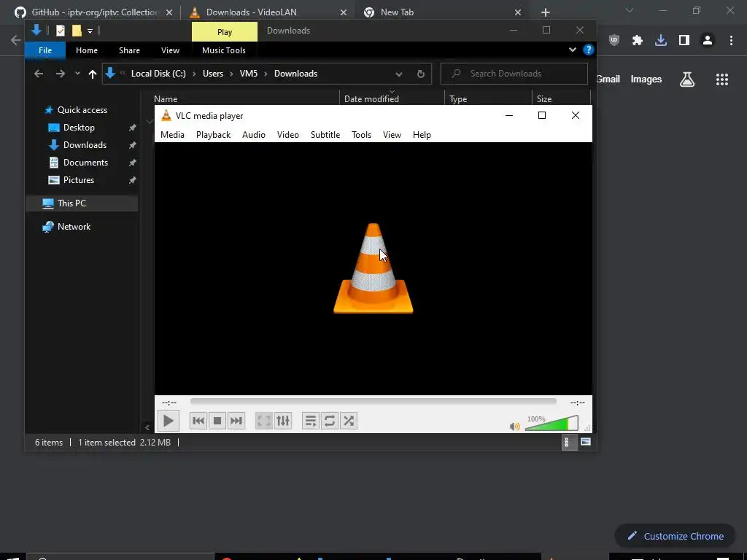
Task: Open the VLC Playback menu
Action: coord(214,135)
